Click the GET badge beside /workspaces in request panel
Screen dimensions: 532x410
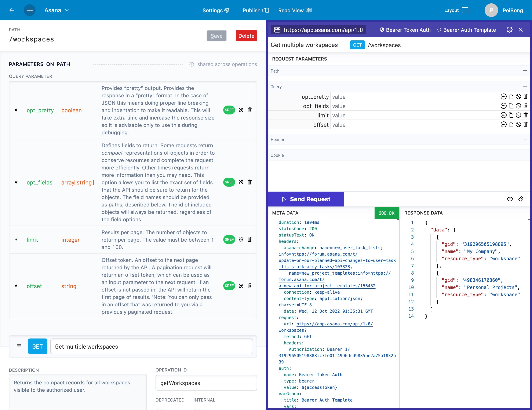pos(357,45)
